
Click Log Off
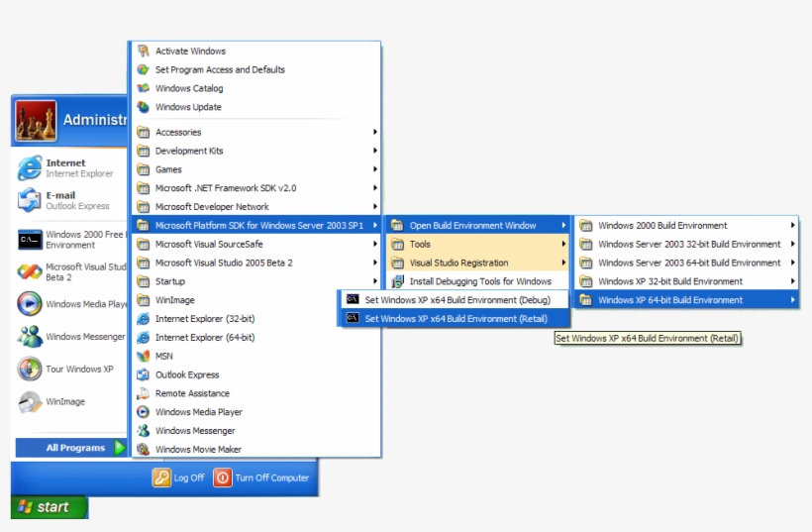tap(178, 478)
